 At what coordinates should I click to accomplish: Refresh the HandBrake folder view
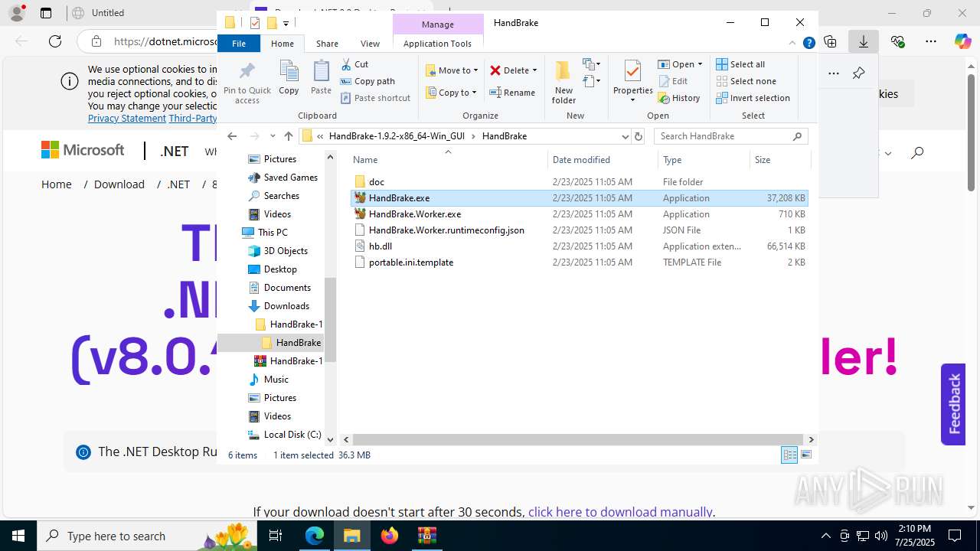pos(638,136)
